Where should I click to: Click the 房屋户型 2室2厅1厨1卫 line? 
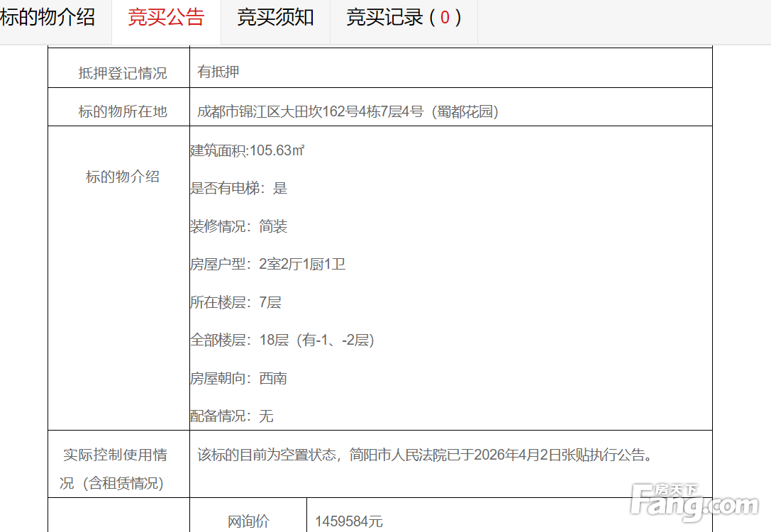tap(267, 264)
